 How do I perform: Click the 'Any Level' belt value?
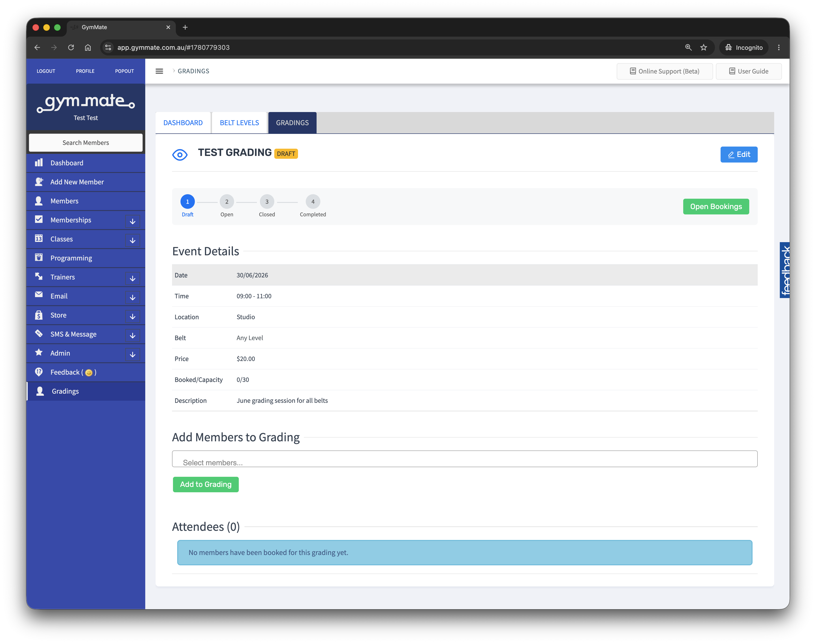(250, 338)
